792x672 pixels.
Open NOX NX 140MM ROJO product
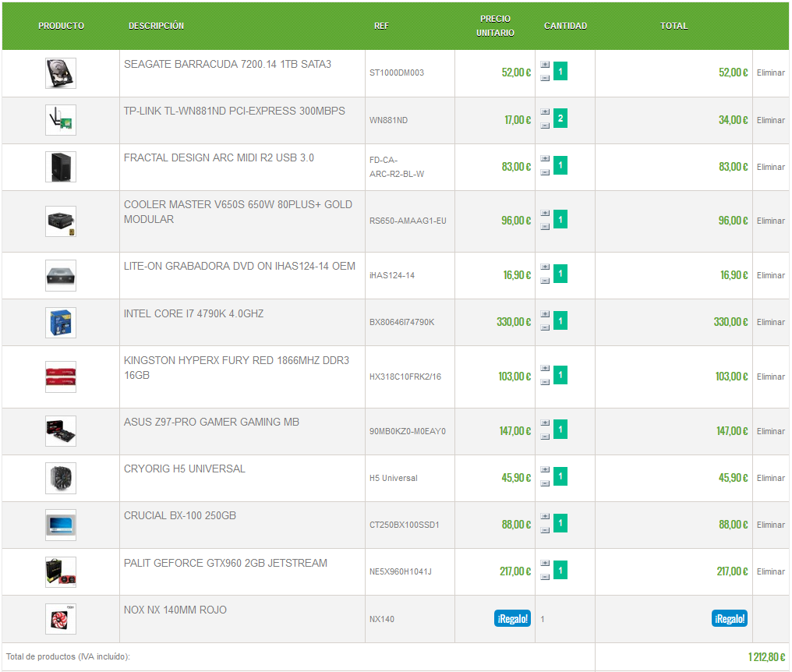pyautogui.click(x=175, y=610)
